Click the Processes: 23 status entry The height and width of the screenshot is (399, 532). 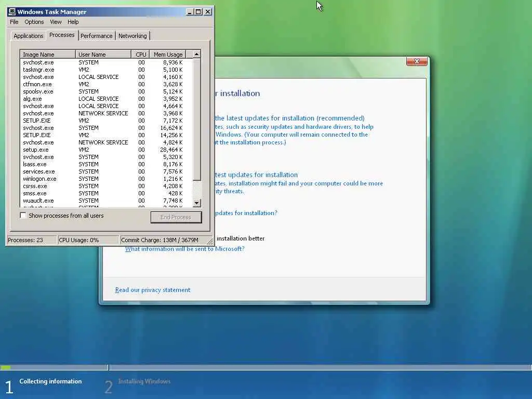(x=32, y=240)
